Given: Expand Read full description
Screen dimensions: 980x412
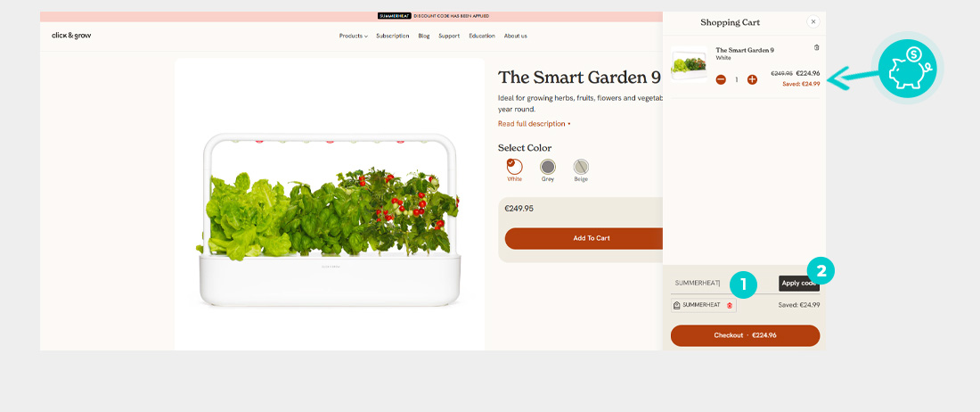Looking at the screenshot, I should point(534,124).
